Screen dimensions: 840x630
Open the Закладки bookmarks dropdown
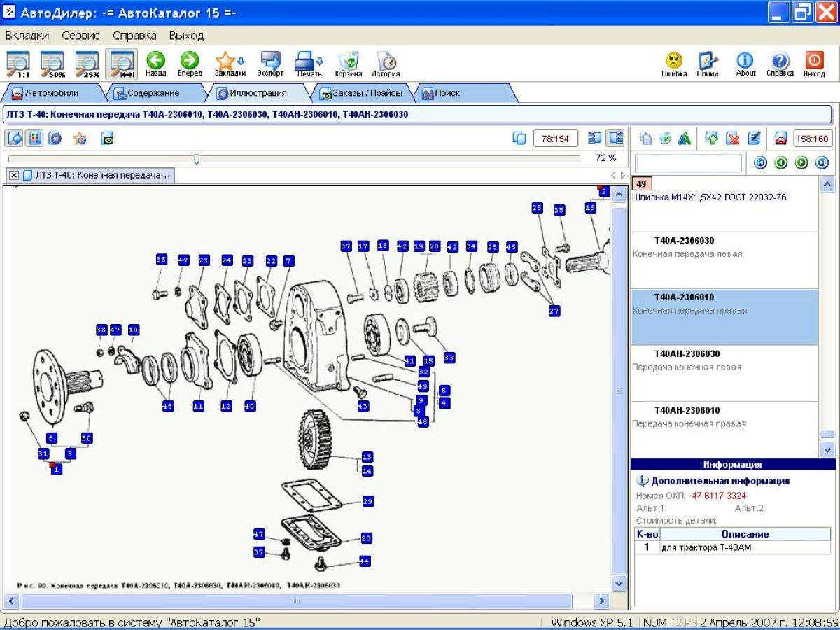[230, 64]
